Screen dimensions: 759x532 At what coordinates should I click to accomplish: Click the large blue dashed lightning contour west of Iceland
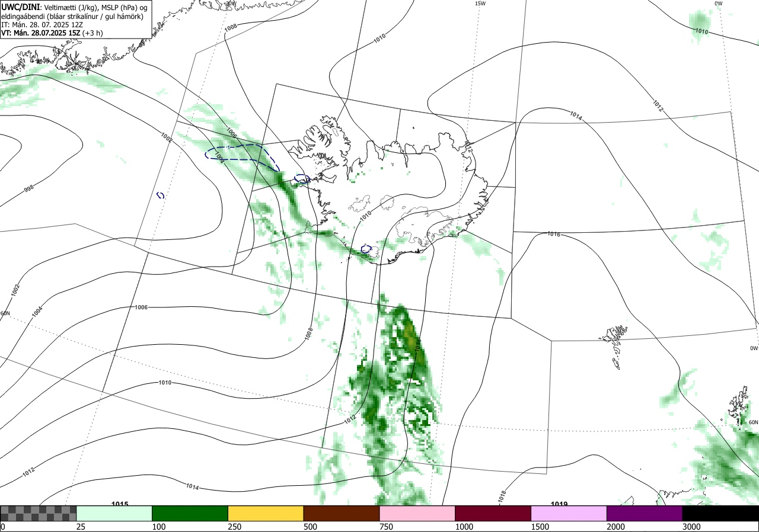[x=242, y=157]
